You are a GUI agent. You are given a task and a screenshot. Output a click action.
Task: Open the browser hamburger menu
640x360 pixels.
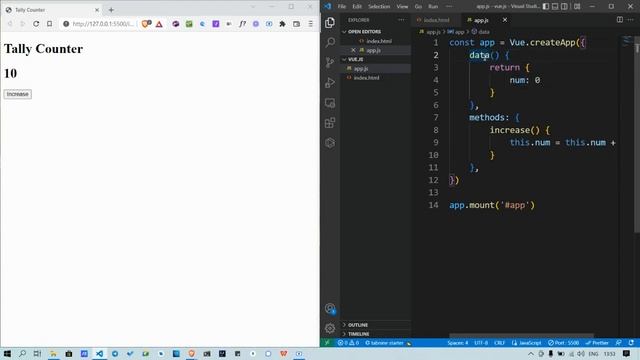[x=311, y=24]
